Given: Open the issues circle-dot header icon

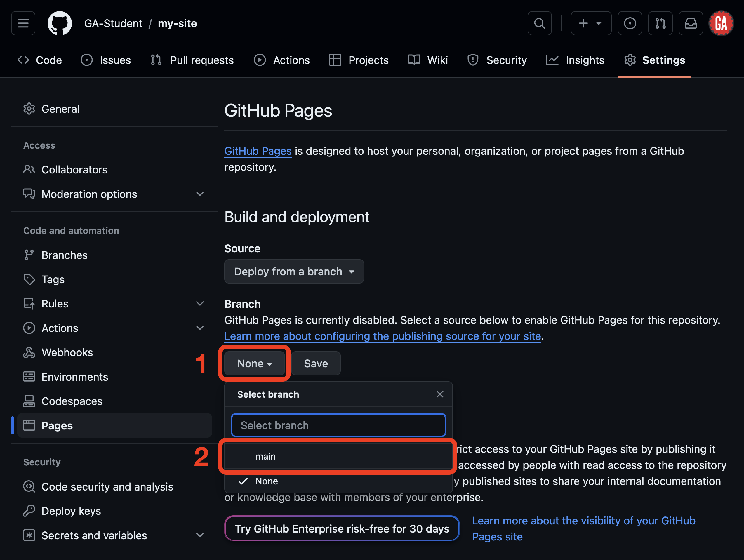Looking at the screenshot, I should pyautogui.click(x=630, y=23).
